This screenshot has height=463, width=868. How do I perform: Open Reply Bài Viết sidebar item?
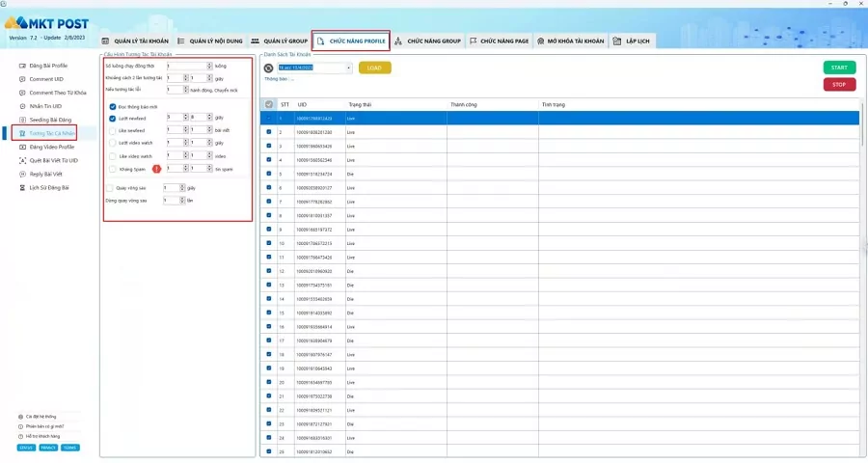(41, 175)
